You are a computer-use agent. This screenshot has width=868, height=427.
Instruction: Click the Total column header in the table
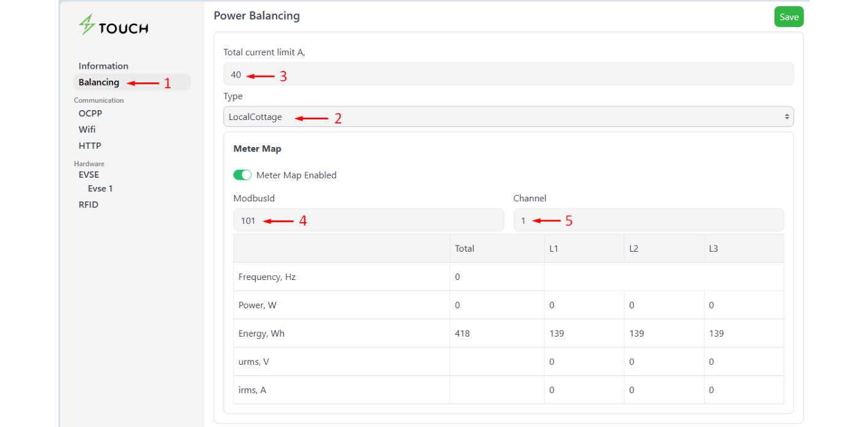[x=465, y=249]
